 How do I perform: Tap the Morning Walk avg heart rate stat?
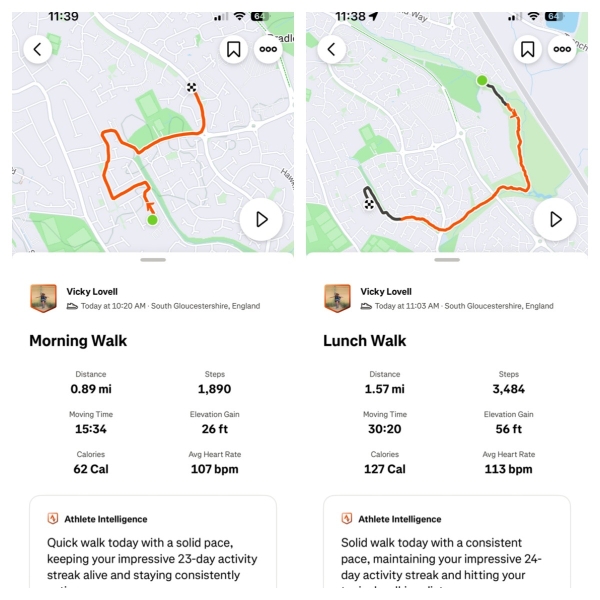pyautogui.click(x=215, y=462)
